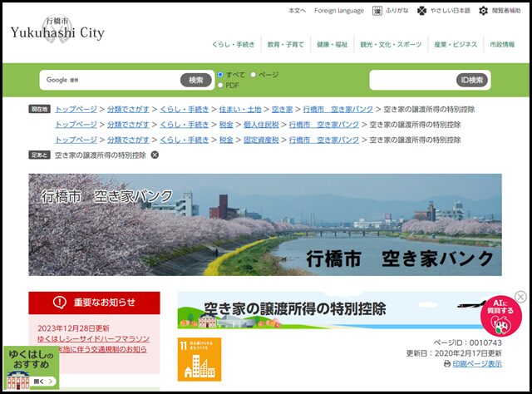Click the ID検索 button
Screen dimensions: 532x394
[471, 80]
